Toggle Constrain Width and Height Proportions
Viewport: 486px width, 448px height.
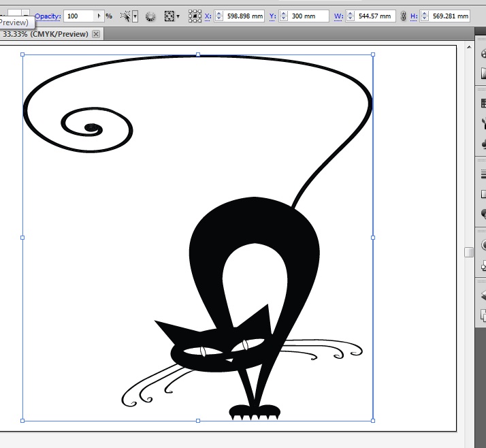404,16
